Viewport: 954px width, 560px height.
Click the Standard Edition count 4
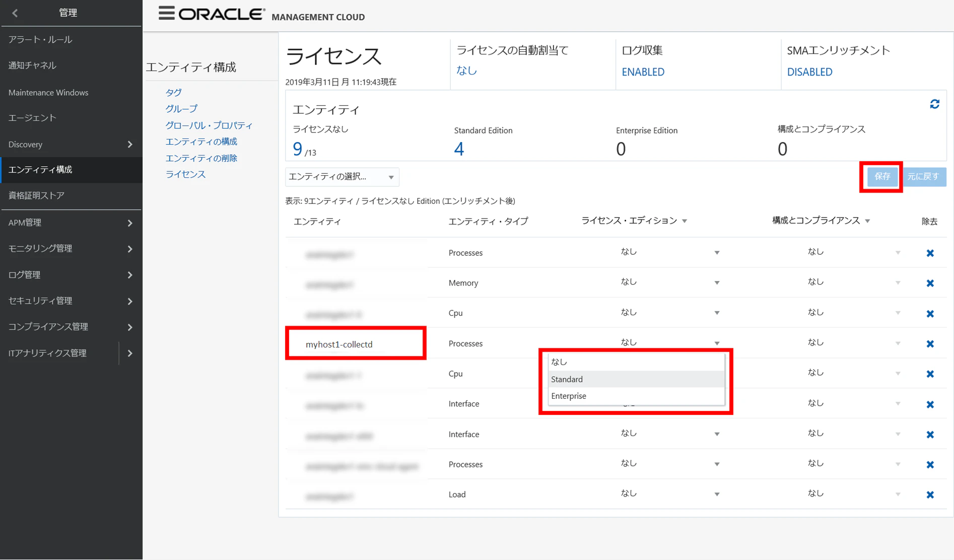click(x=459, y=149)
